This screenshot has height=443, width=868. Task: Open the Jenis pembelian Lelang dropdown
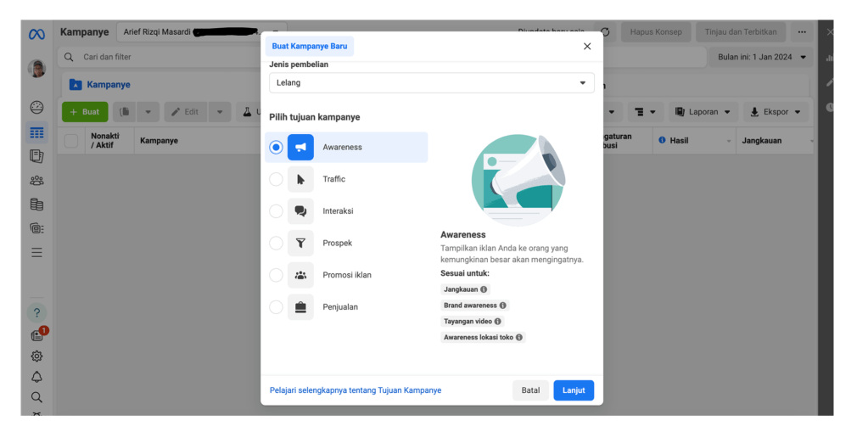[x=432, y=83]
